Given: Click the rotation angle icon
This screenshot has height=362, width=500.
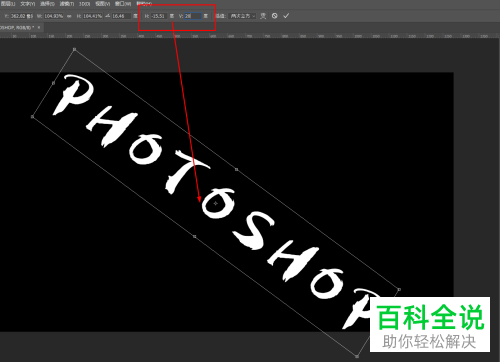Looking at the screenshot, I should click(107, 16).
